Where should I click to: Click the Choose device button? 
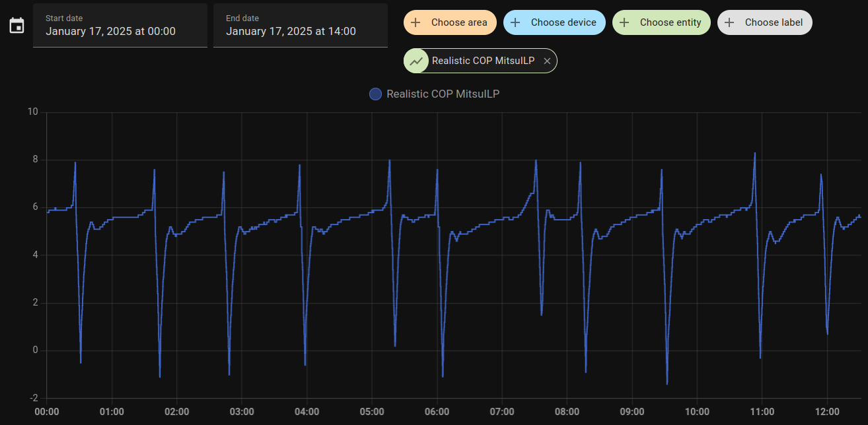(x=554, y=22)
